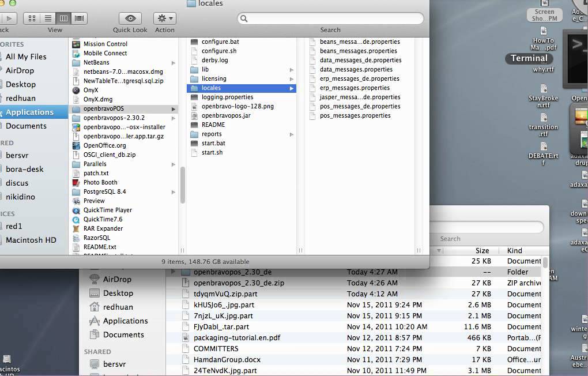The image size is (588, 376).
Task: Select QuickTime7.6 application icon
Action: 76,220
